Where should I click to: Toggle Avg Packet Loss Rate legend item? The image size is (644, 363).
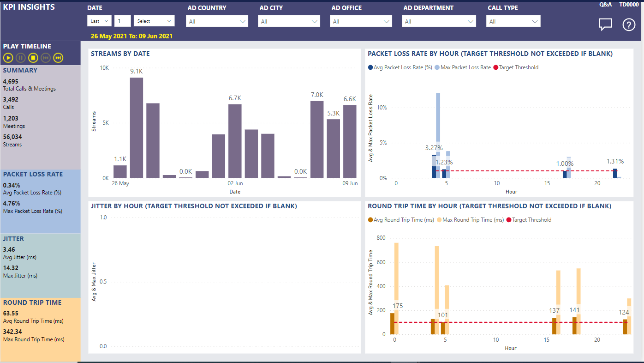[x=400, y=67]
